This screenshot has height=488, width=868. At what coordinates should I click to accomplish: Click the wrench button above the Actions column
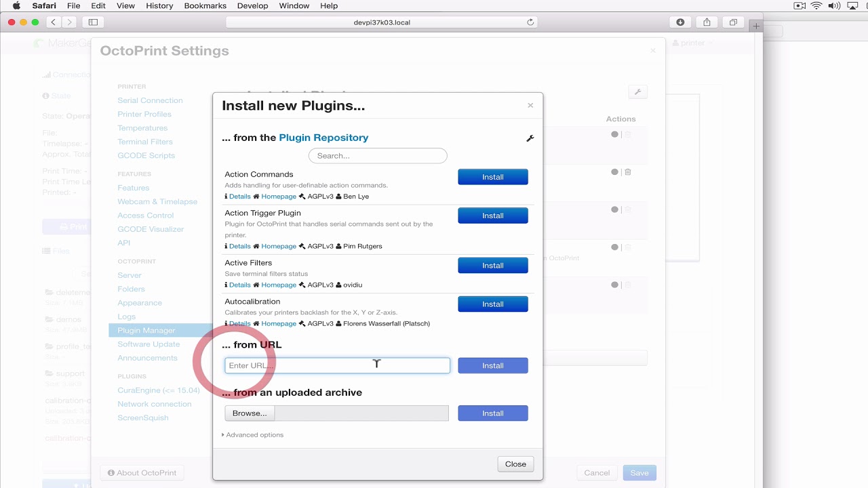click(x=637, y=92)
